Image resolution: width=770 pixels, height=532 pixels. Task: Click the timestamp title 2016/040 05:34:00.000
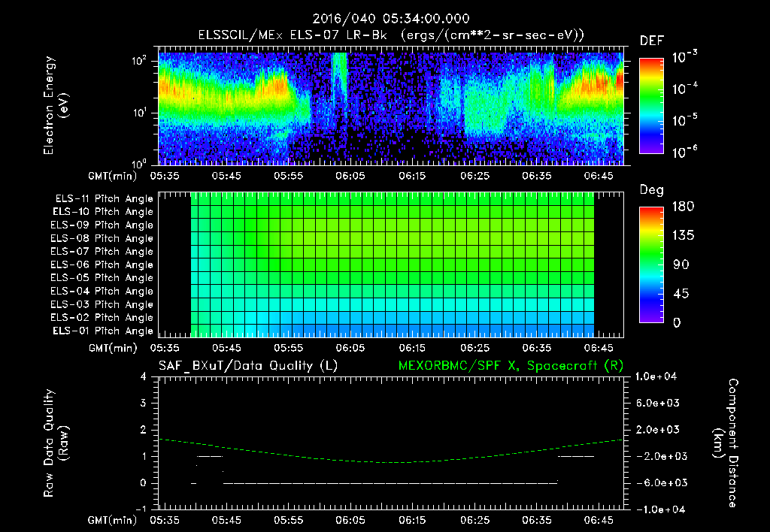tap(391, 19)
